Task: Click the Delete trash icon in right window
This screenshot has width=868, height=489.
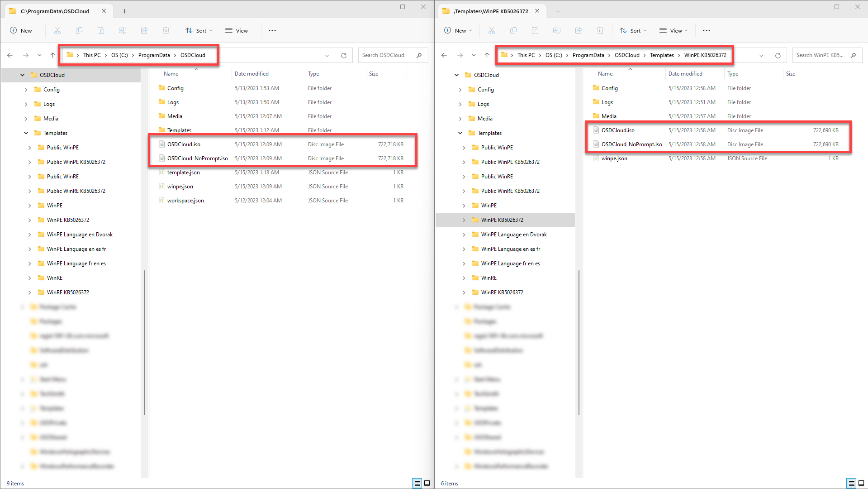Action: [x=600, y=31]
